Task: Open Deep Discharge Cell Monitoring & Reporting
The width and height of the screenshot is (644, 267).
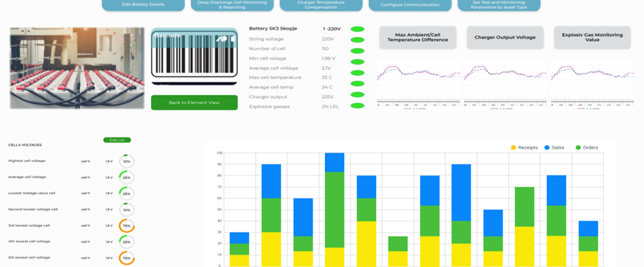Action: click(x=232, y=5)
